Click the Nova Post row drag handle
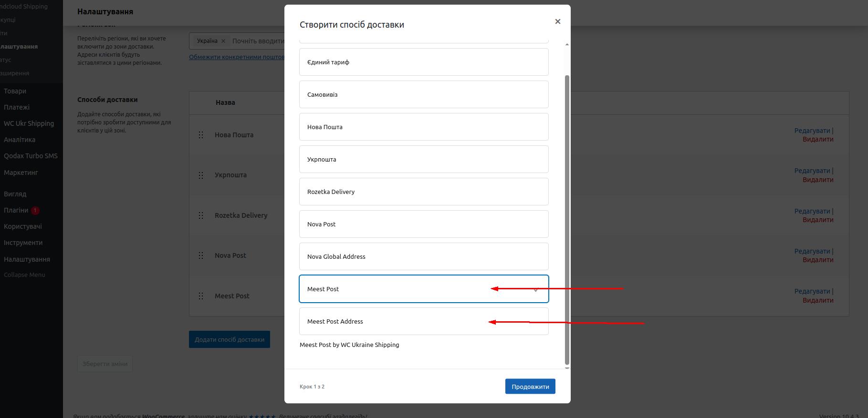The image size is (868, 418). (x=201, y=255)
